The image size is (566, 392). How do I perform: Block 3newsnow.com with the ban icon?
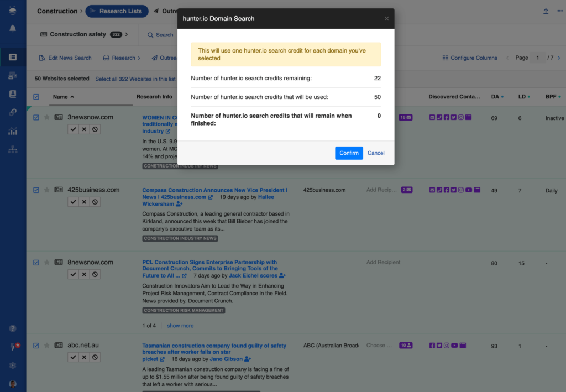click(95, 129)
